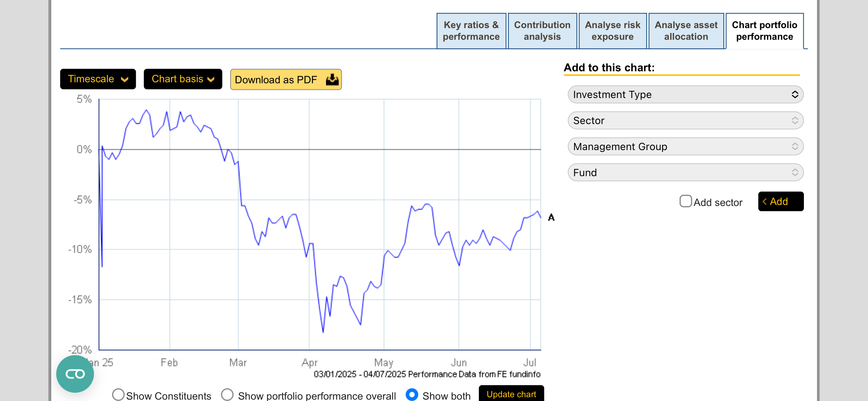Expand the Management Group dropdown
This screenshot has height=401, width=868.
click(685, 147)
